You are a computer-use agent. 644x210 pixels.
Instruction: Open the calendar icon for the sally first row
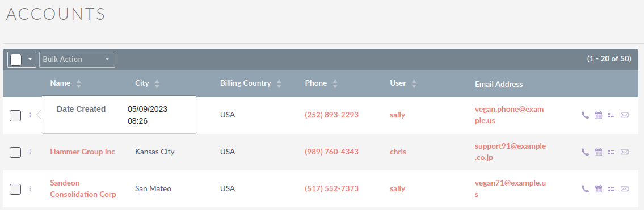599,115
